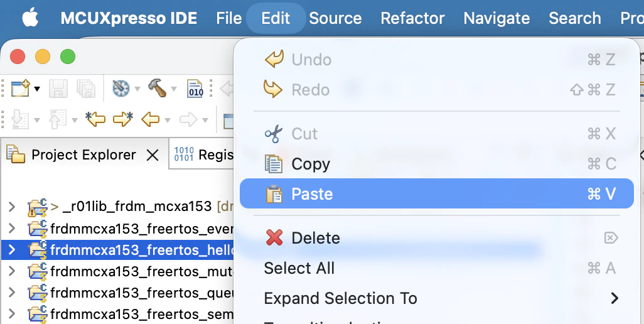Click the New wizard toolbar icon
The width and height of the screenshot is (644, 324).
click(21, 89)
